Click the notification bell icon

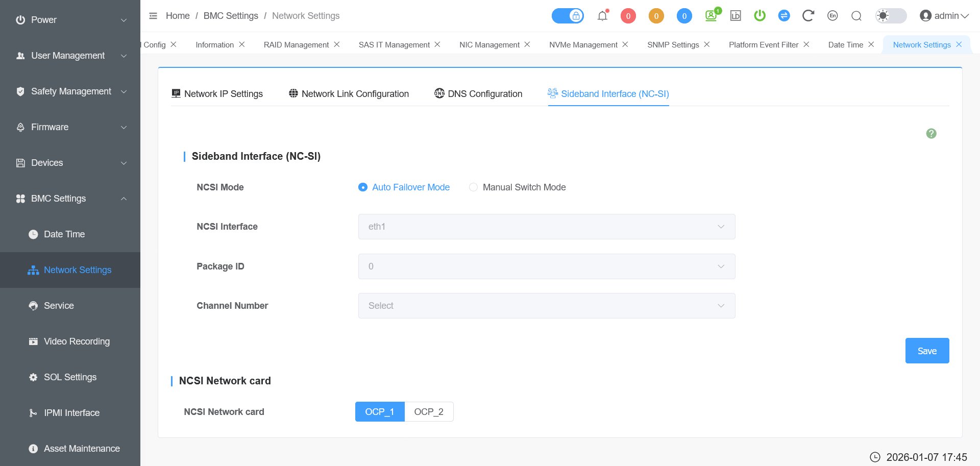point(602,16)
